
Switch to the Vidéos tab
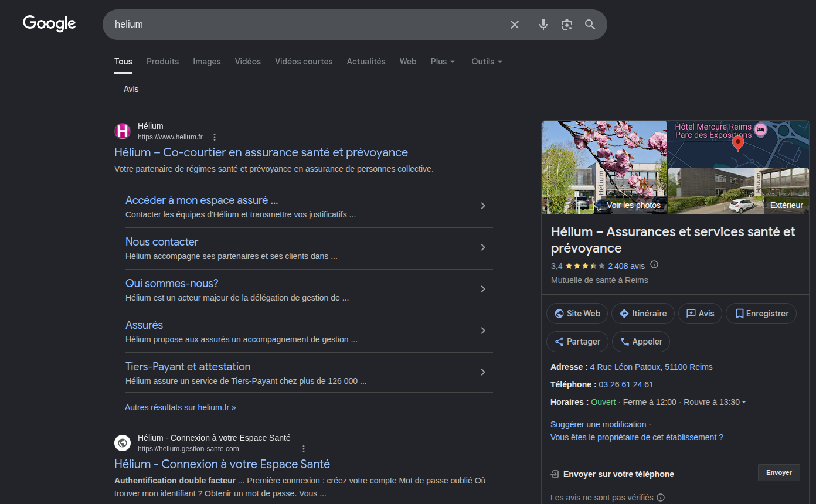248,62
